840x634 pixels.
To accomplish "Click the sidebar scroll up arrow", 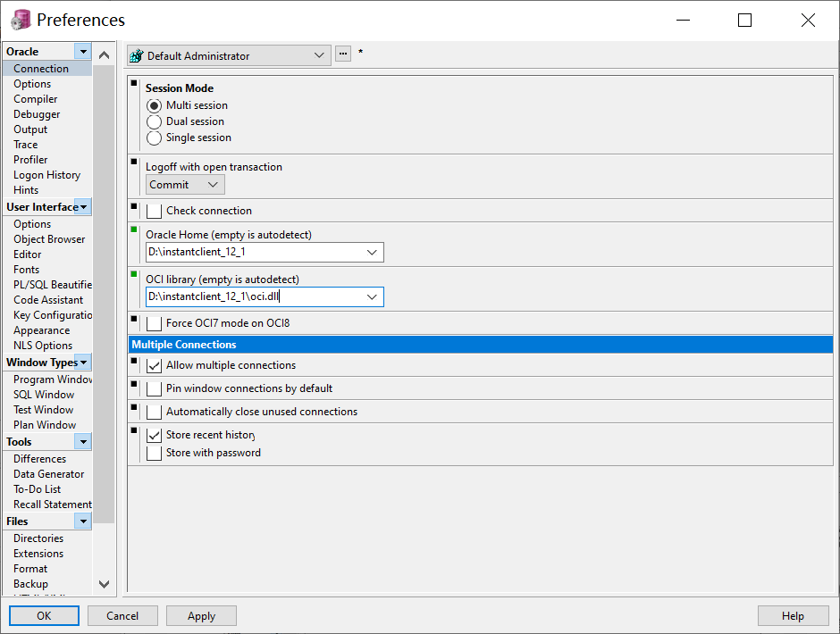I will pyautogui.click(x=105, y=54).
